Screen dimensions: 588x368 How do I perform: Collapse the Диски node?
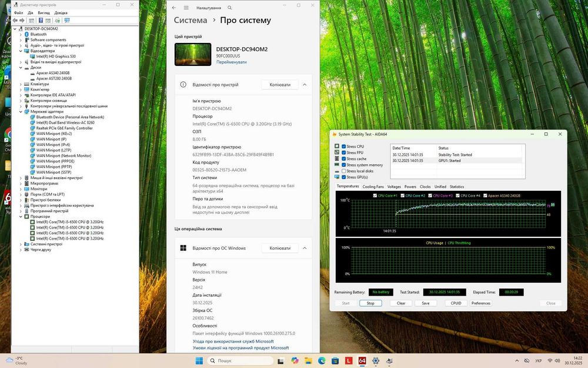21,68
